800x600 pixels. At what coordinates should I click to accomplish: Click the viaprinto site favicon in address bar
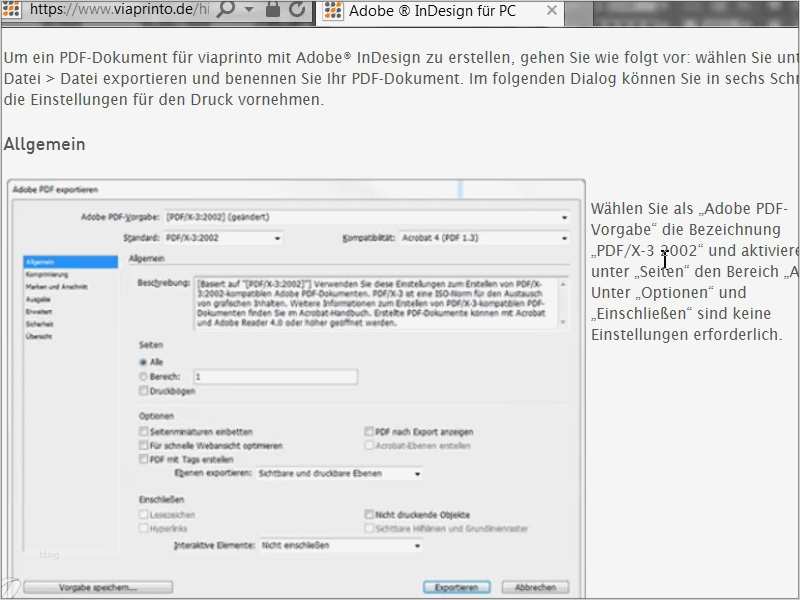click(11, 9)
